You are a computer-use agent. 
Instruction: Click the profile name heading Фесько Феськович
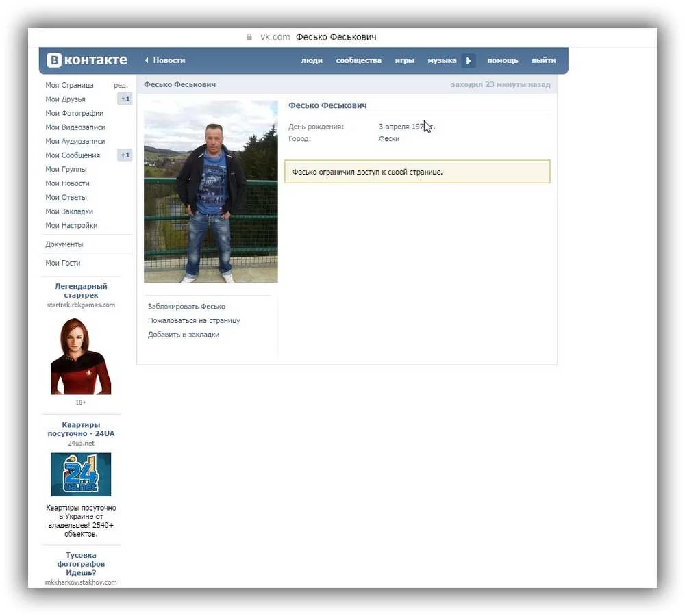327,105
